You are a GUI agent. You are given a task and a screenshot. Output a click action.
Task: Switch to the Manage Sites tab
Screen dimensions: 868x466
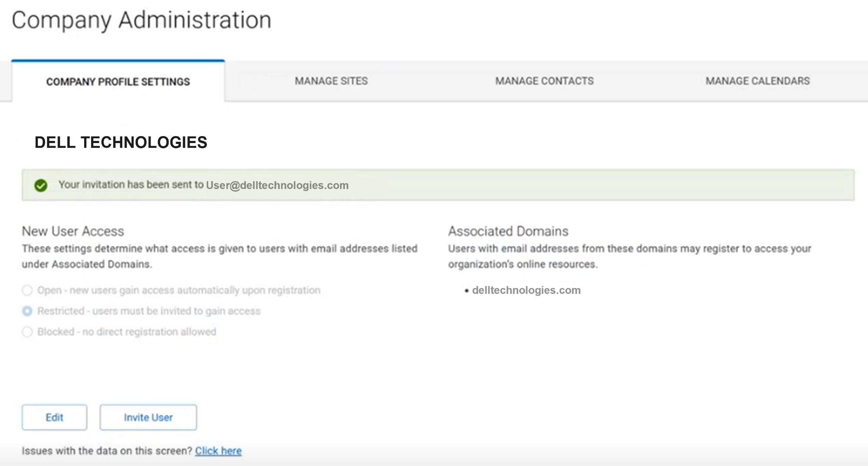point(331,81)
